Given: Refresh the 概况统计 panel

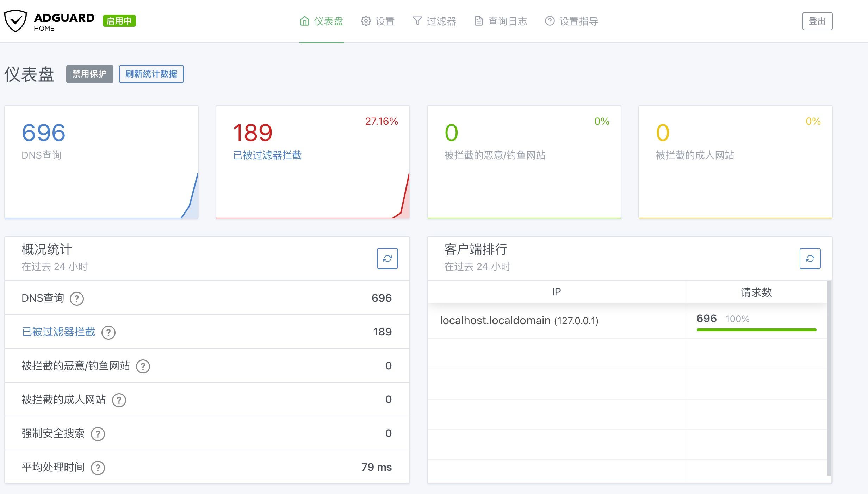Looking at the screenshot, I should (x=387, y=259).
